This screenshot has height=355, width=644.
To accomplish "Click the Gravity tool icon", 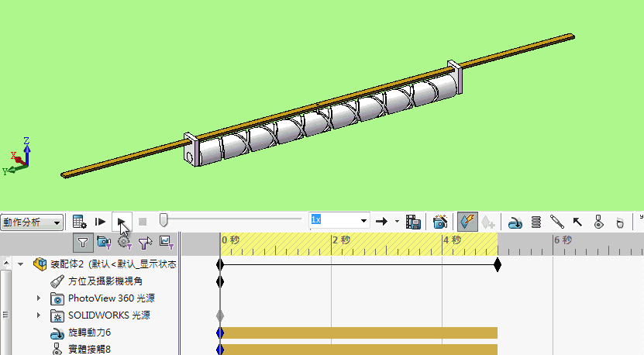I will 620,222.
